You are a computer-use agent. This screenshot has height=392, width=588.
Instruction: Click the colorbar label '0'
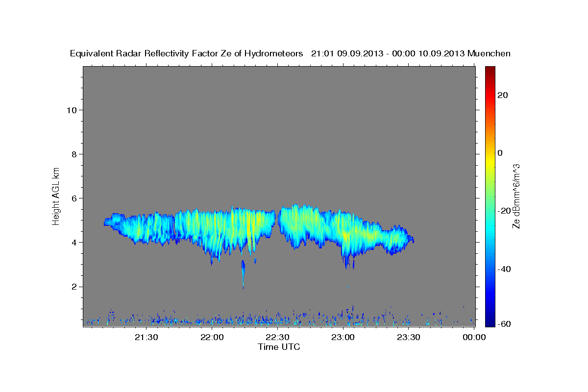click(x=500, y=153)
